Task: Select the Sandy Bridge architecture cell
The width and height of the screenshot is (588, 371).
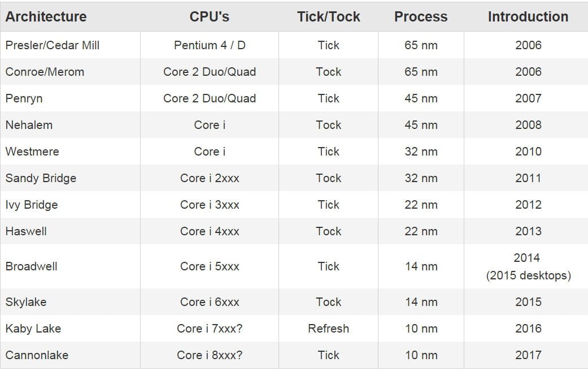Action: tap(41, 178)
